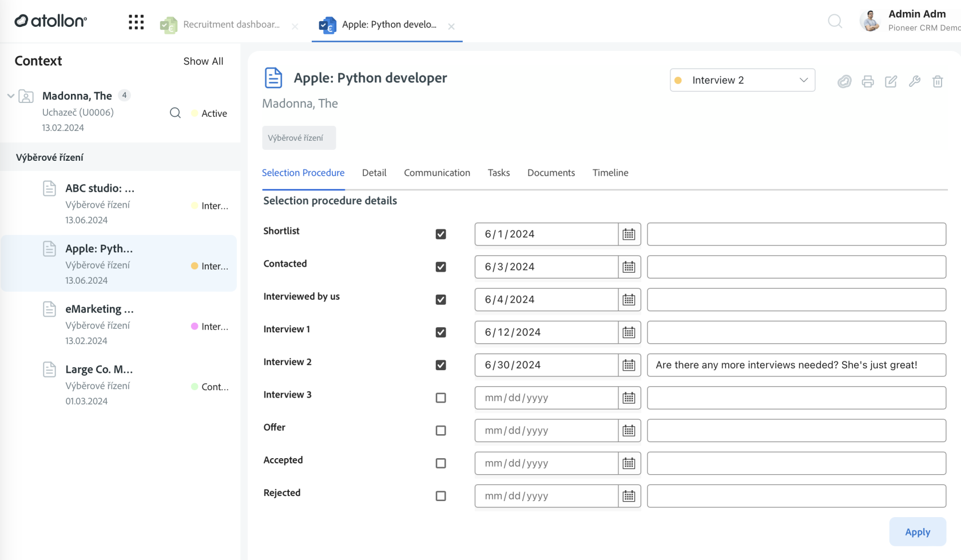This screenshot has height=560, width=961.
Task: Click the Výběrové řízení tag button
Action: 299,138
